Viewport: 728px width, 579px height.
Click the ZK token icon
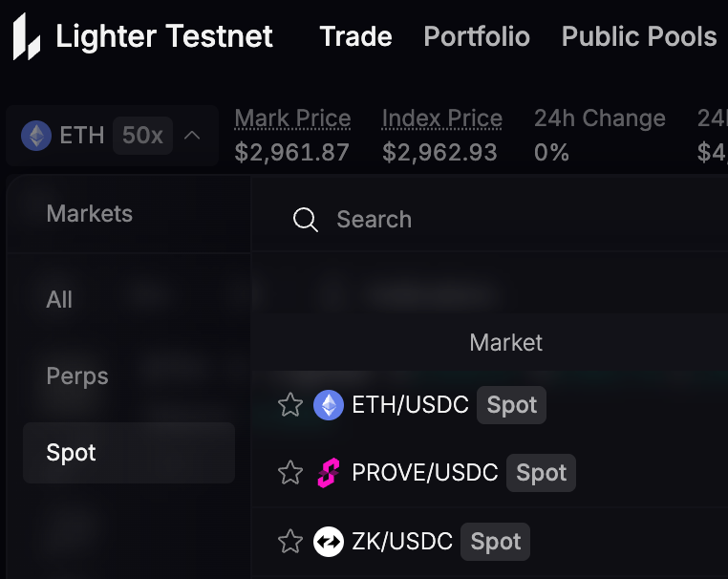329,542
